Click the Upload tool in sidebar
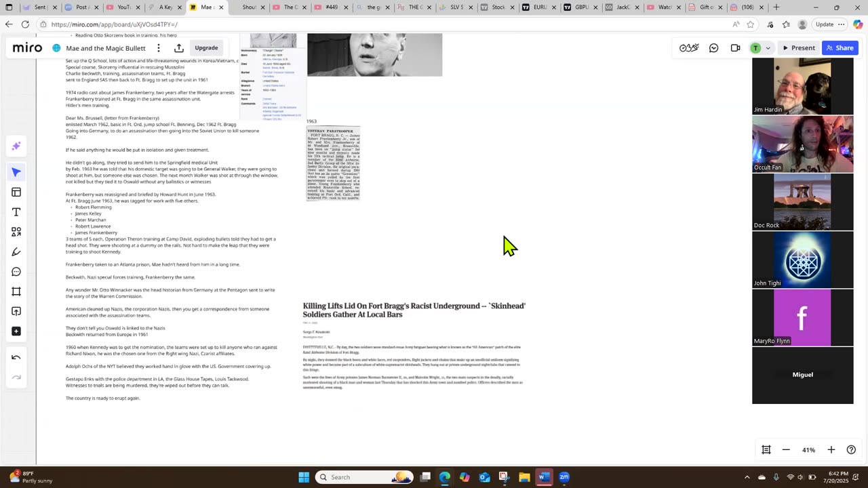The image size is (868, 488). click(16, 311)
